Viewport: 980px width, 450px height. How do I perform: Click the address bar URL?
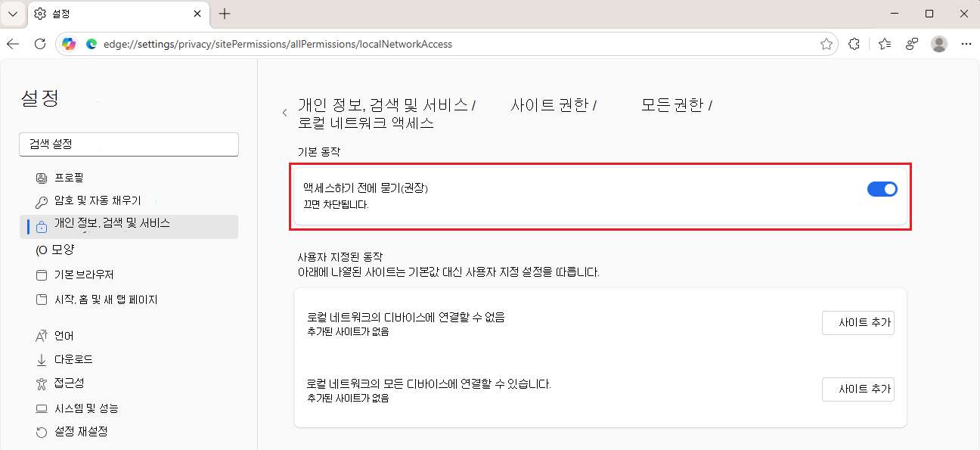point(278,44)
